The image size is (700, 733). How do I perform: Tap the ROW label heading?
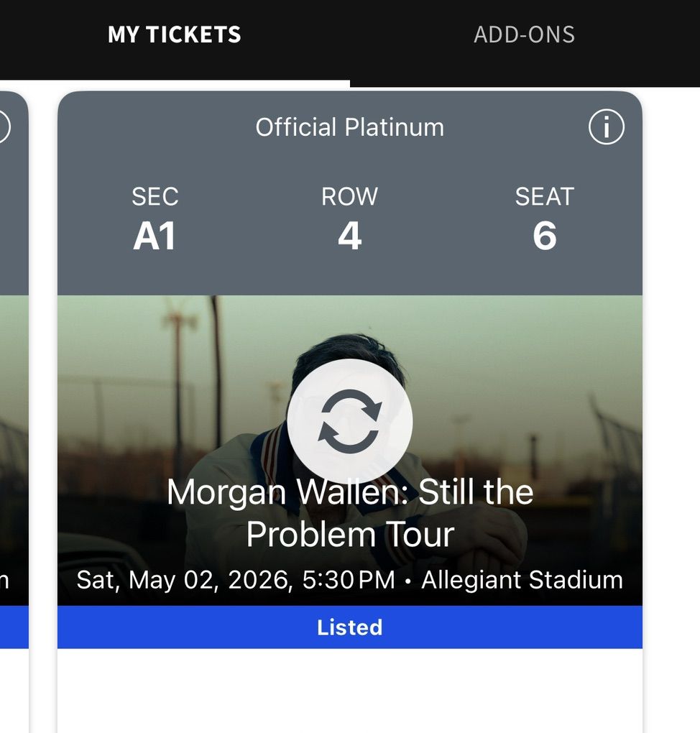[349, 196]
